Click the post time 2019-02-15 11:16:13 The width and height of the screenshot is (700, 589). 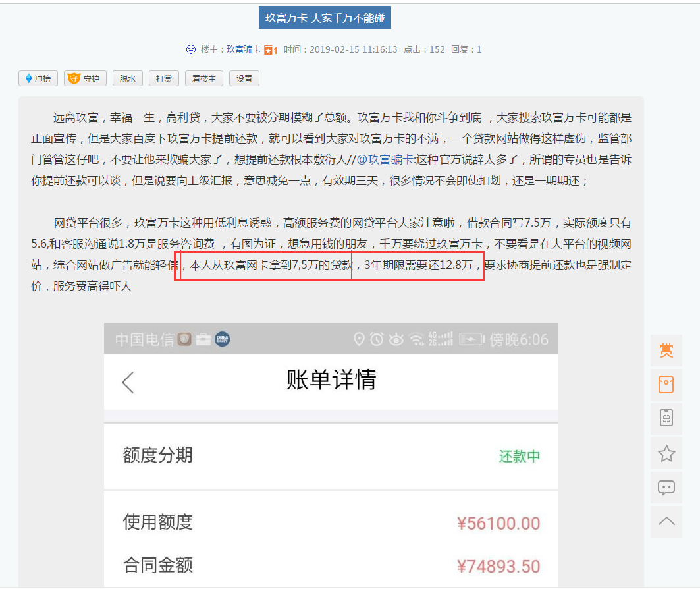pyautogui.click(x=353, y=49)
